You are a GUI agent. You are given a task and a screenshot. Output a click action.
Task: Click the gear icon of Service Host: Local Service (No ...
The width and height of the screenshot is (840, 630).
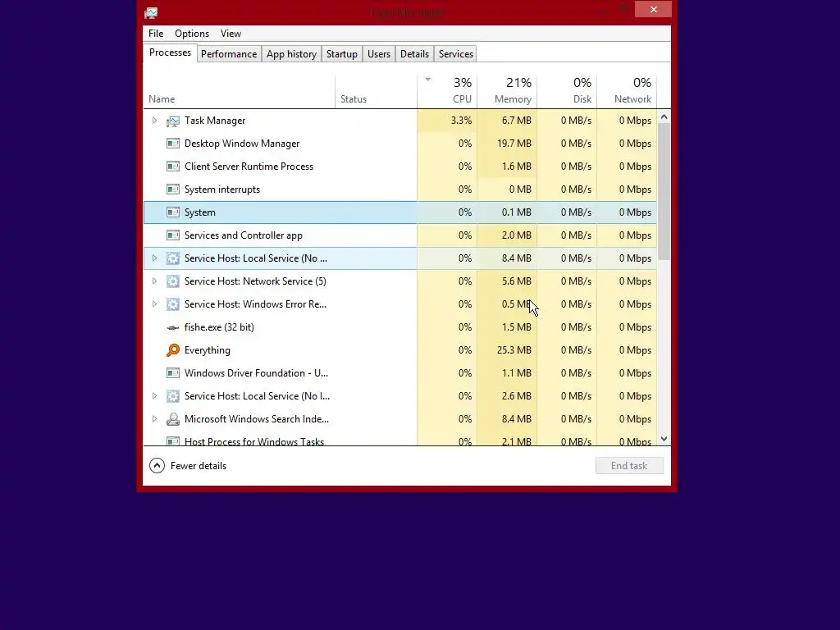(x=172, y=258)
